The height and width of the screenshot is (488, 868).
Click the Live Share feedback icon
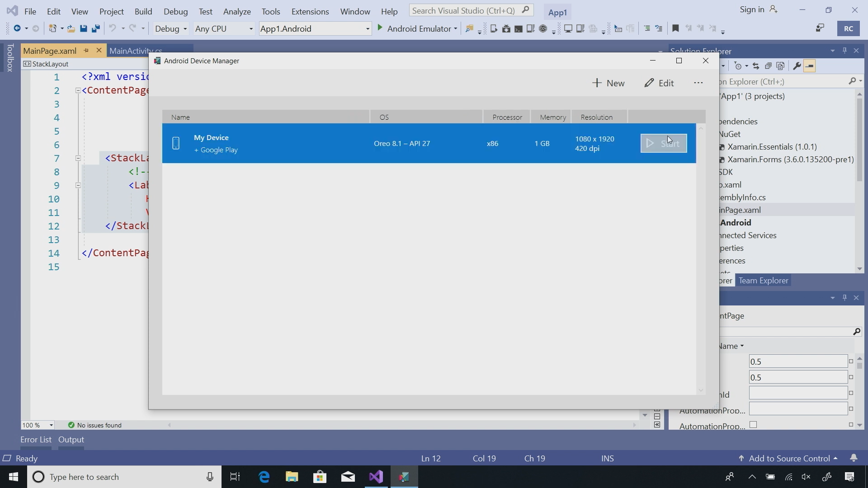(820, 28)
